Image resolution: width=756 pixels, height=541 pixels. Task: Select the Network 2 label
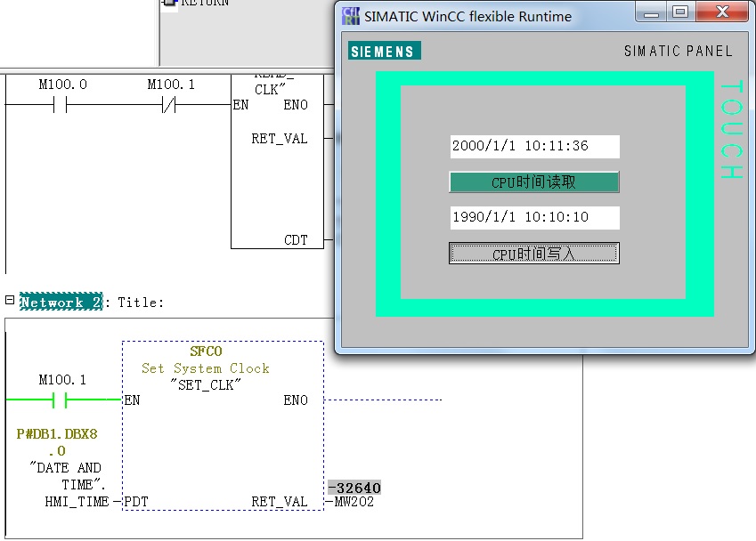pyautogui.click(x=61, y=302)
